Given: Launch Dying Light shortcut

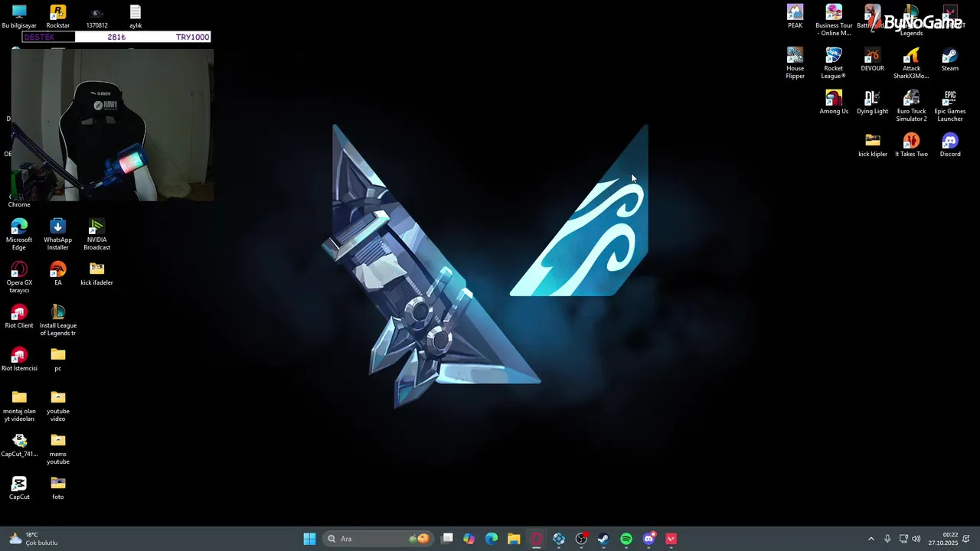Looking at the screenshot, I should (x=872, y=102).
